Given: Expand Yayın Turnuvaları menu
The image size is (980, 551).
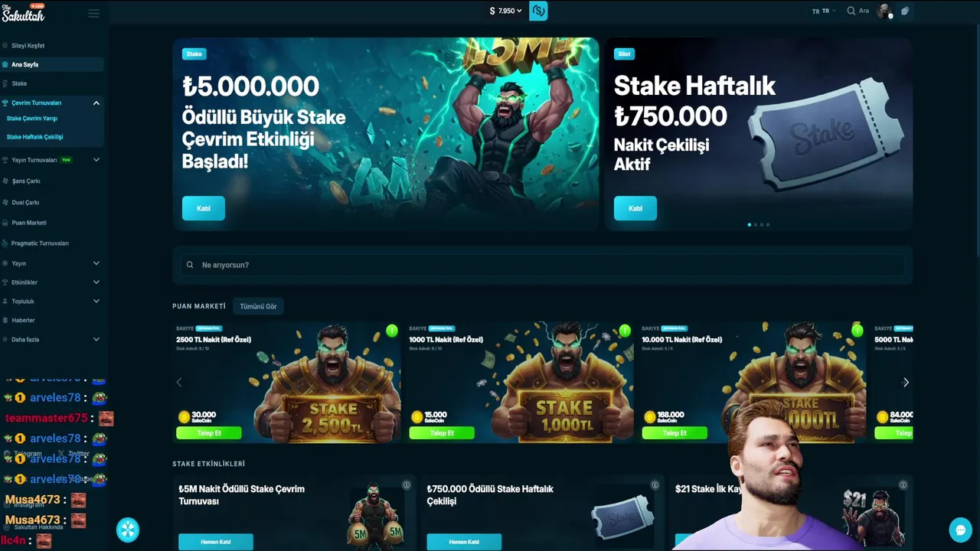Looking at the screenshot, I should pos(96,160).
